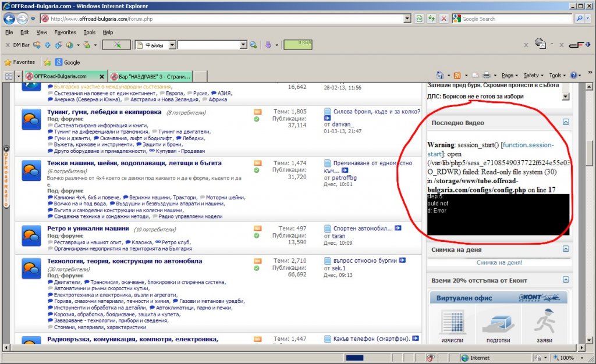The width and height of the screenshot is (596, 364).
Task: Open the command bar Tools dropdown
Action: [x=557, y=75]
